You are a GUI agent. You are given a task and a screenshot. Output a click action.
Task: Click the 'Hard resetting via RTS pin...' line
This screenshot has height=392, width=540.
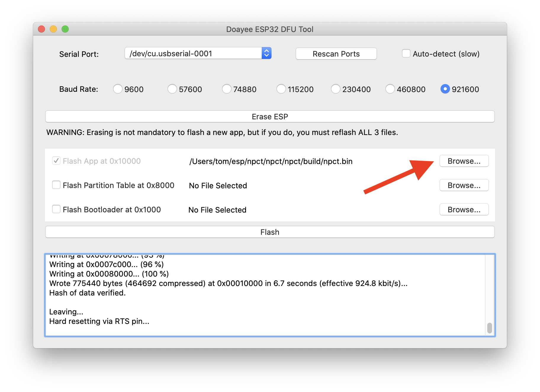pyautogui.click(x=99, y=321)
